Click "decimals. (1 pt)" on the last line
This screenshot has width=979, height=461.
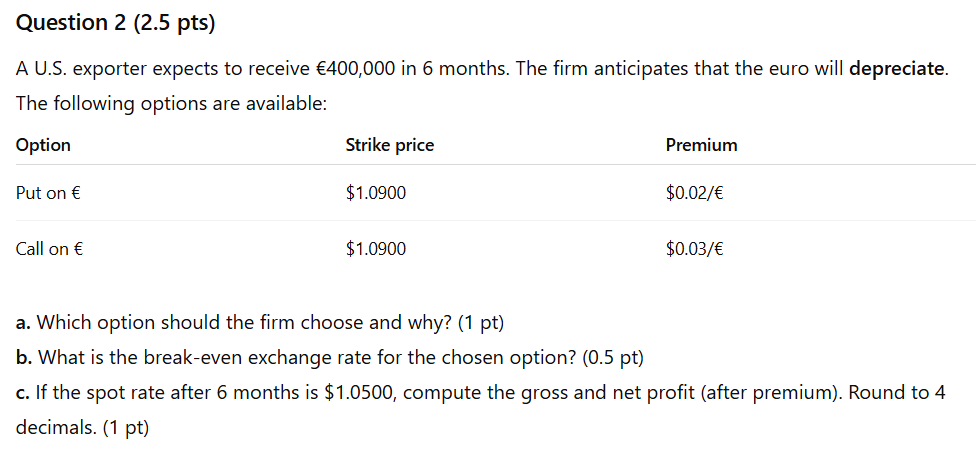[x=82, y=427]
